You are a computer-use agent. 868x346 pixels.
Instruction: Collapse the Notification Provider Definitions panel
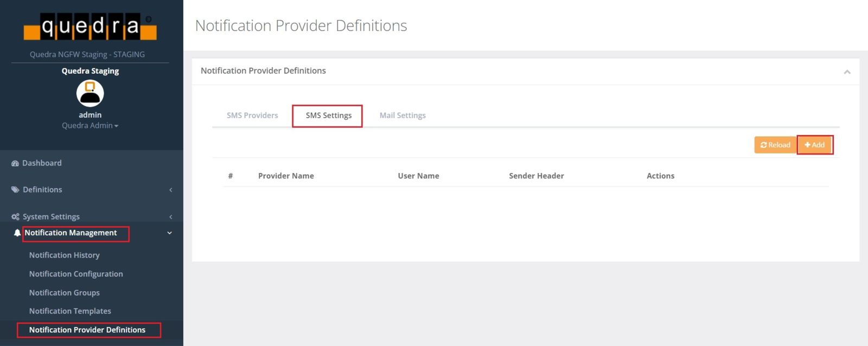coord(847,72)
